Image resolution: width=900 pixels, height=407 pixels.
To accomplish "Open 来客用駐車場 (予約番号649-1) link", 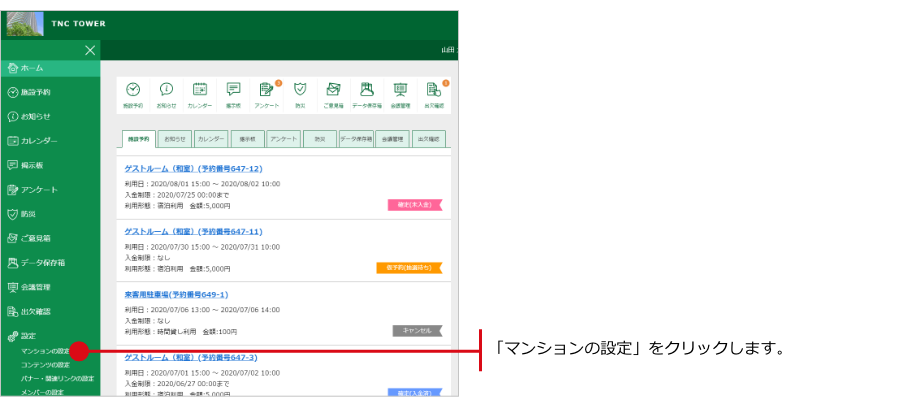I will pos(176,295).
